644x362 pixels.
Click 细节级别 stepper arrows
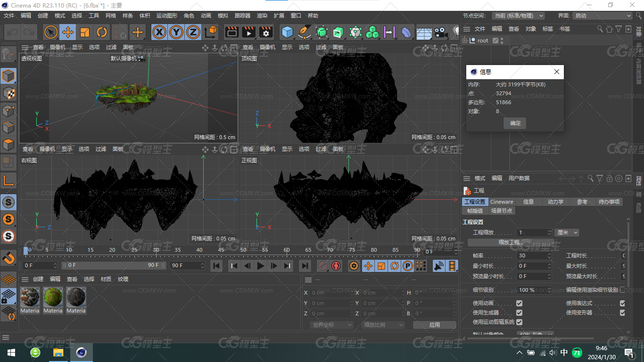549,290
